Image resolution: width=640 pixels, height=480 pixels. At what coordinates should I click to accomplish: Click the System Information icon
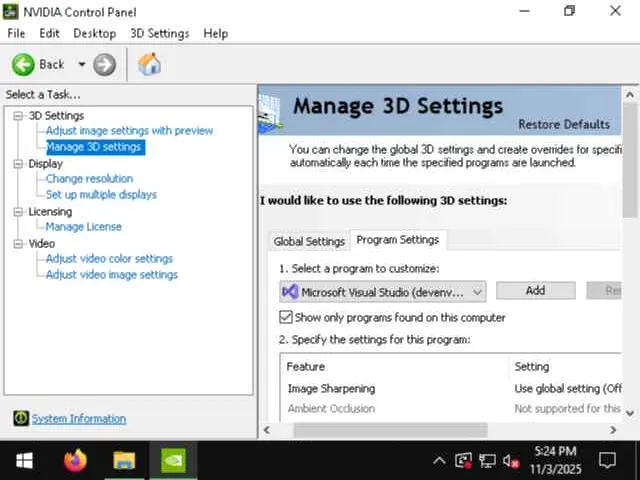click(x=21, y=418)
